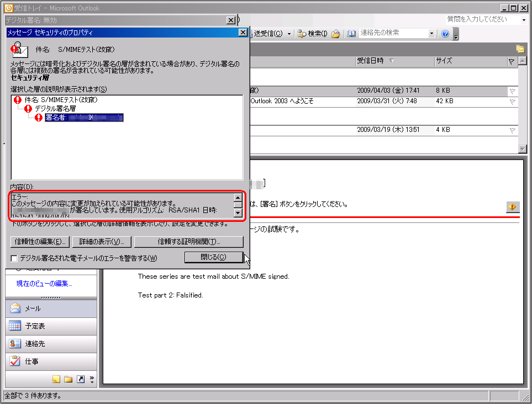532x404 pixels.
Task: Toggle デジタル署名された電子メールのエラーを警告する checkbox
Action: point(14,259)
